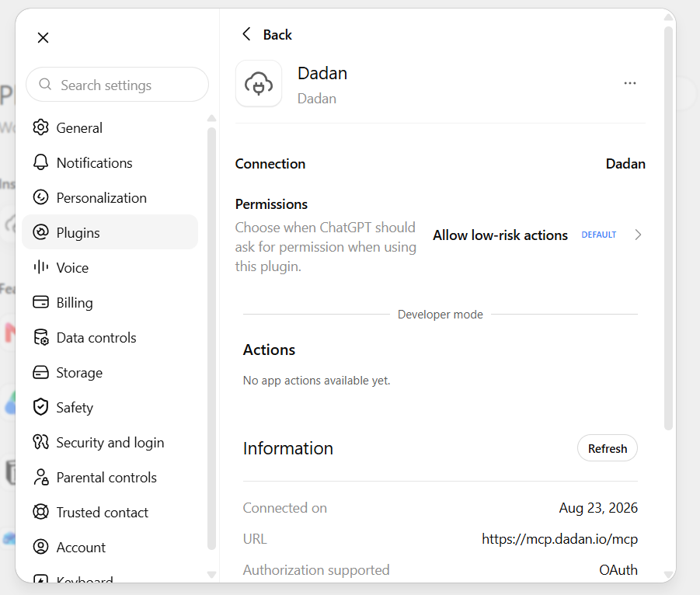Click the Data controls database icon
The width and height of the screenshot is (700, 595).
40,337
